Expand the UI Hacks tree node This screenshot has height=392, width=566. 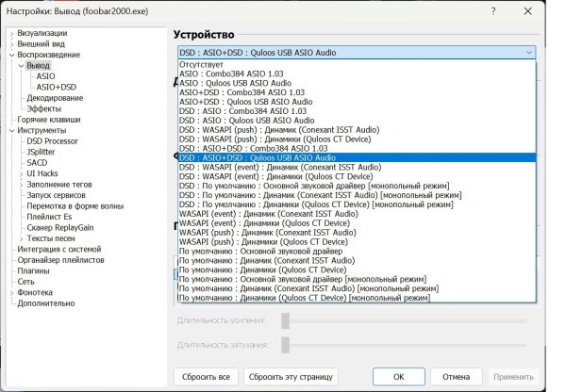[x=22, y=174]
